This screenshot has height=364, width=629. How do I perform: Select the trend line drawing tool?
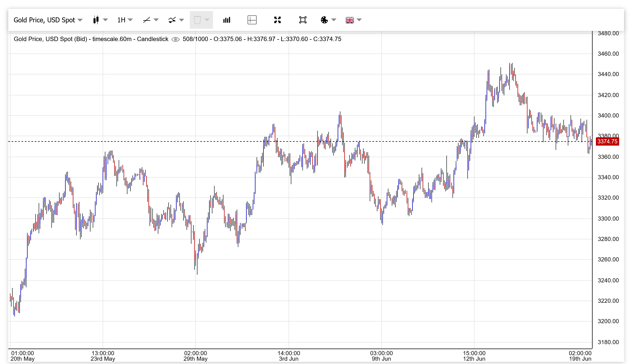[147, 20]
